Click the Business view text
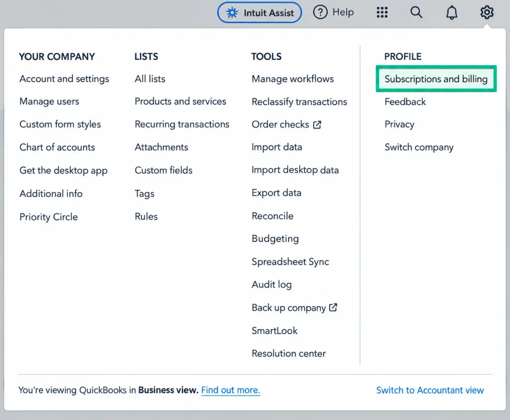Screen dimensions: 510x420 coord(168,390)
